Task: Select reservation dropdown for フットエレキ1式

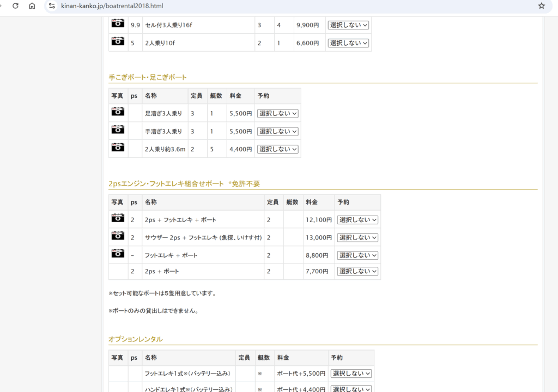Action: (x=351, y=373)
